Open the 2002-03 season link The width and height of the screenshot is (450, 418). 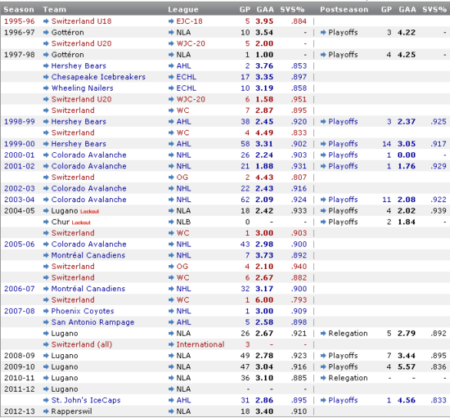[x=19, y=188]
